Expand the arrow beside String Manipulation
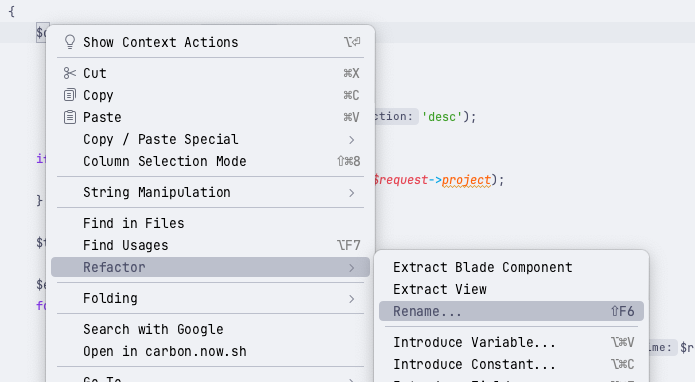Viewport: 695px width, 382px height. coord(351,193)
